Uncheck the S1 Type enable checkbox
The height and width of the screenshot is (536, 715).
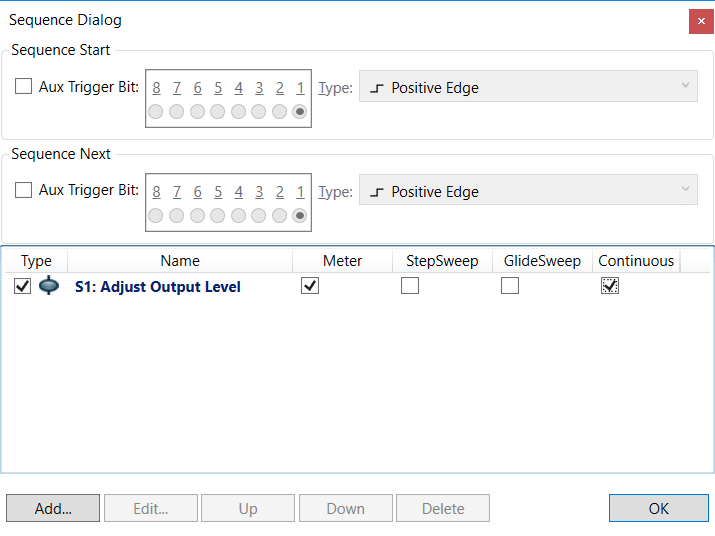[x=23, y=287]
